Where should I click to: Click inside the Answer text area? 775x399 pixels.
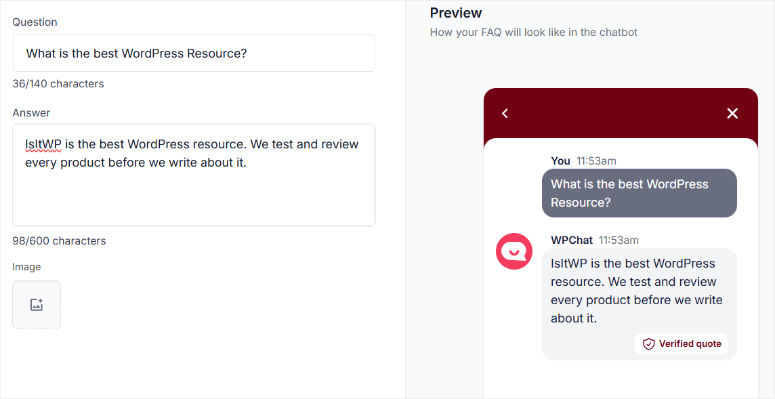[194, 175]
